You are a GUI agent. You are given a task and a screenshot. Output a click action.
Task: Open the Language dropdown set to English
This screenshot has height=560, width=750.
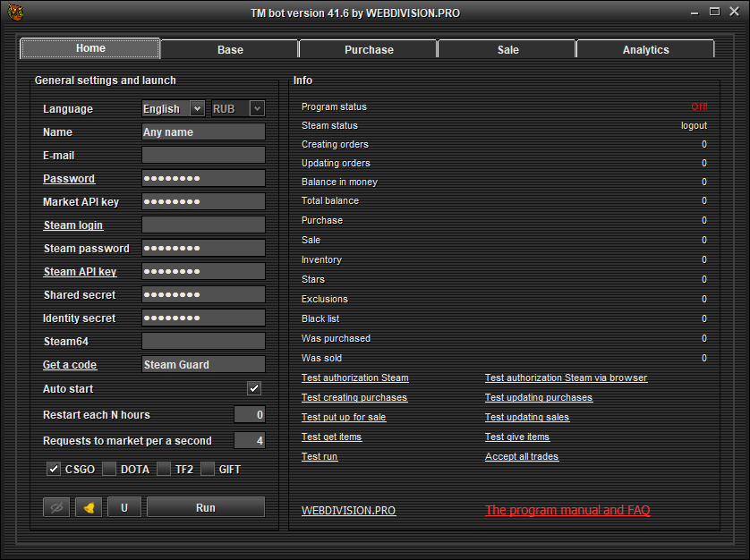(x=174, y=108)
